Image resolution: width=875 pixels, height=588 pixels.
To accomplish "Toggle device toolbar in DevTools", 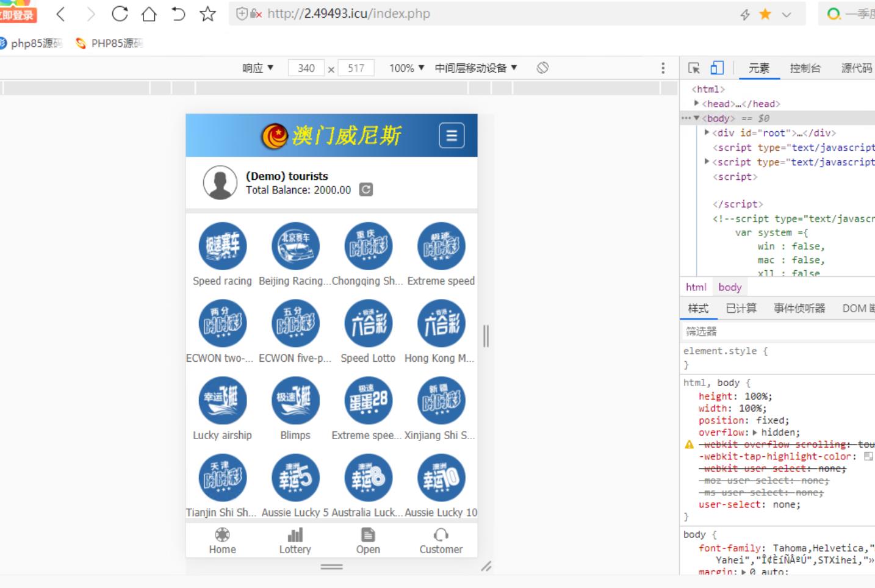I will click(717, 68).
